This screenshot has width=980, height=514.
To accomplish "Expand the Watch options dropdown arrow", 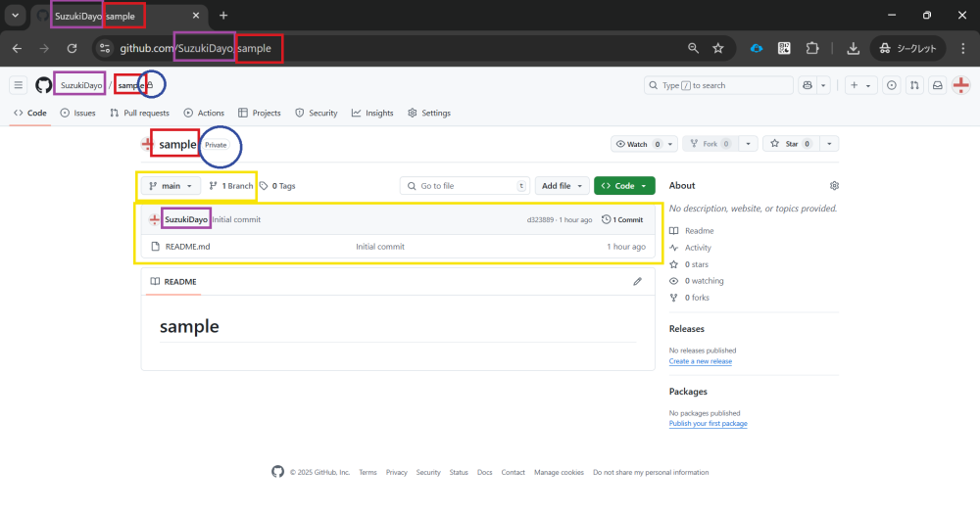I will pyautogui.click(x=670, y=144).
